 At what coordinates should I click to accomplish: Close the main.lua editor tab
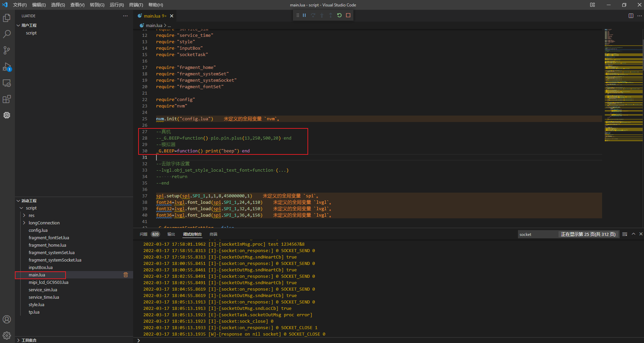172,16
